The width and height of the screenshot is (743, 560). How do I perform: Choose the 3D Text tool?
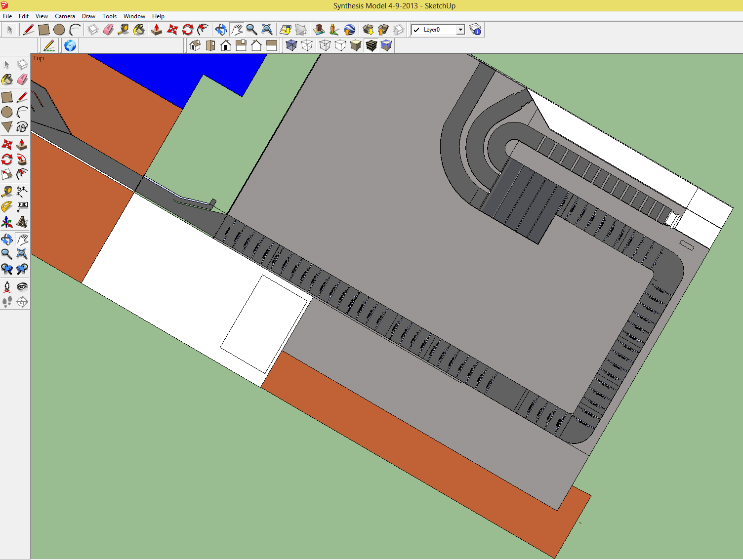(22, 222)
